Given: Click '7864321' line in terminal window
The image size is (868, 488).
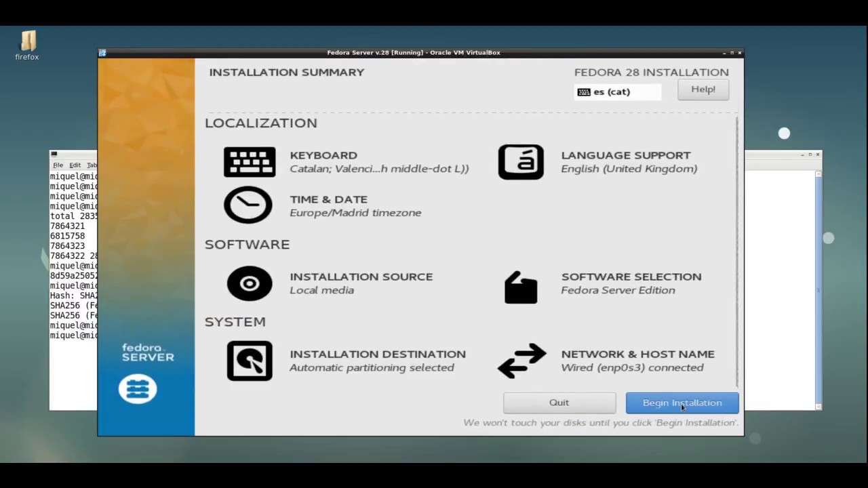Looking at the screenshot, I should (x=67, y=226).
